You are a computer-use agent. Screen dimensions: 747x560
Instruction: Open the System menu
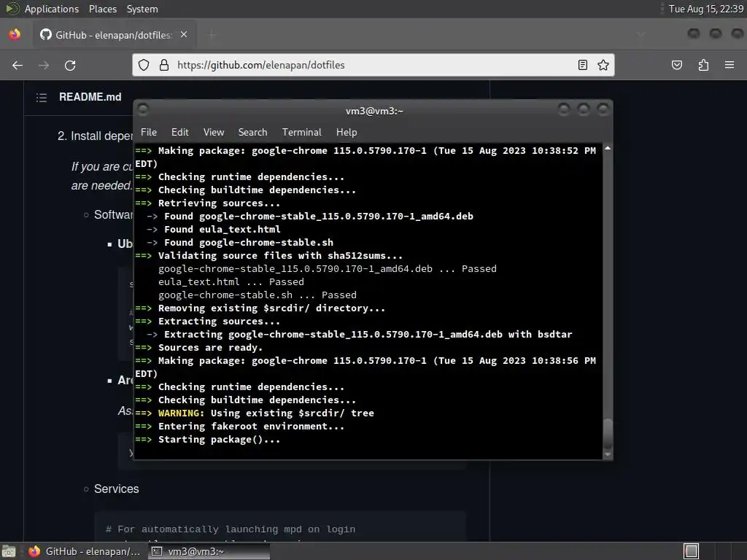142,9
